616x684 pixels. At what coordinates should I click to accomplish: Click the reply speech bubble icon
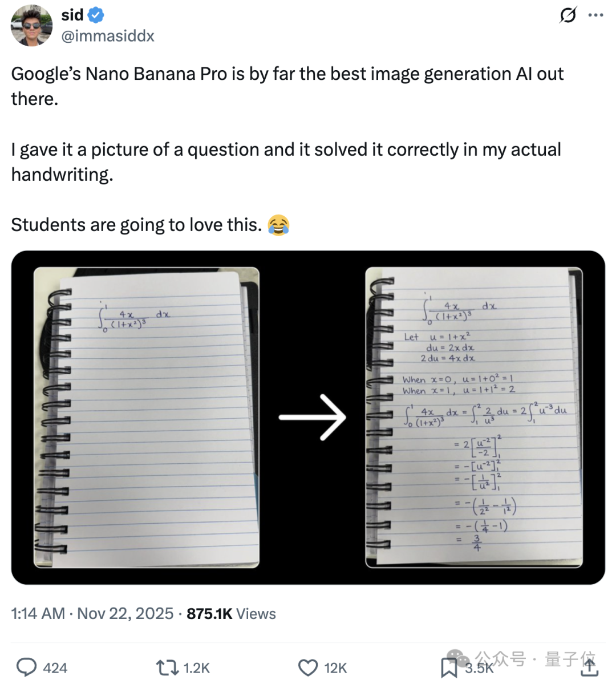pos(26,667)
